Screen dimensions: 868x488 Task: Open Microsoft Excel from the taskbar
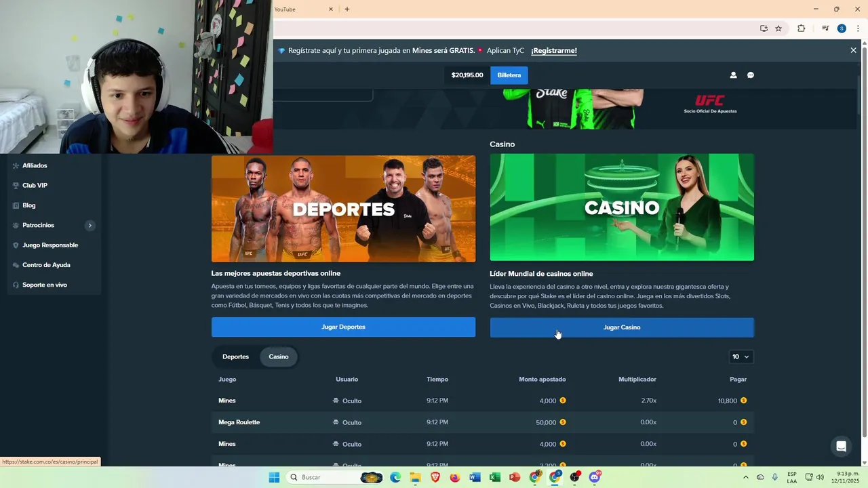494,477
